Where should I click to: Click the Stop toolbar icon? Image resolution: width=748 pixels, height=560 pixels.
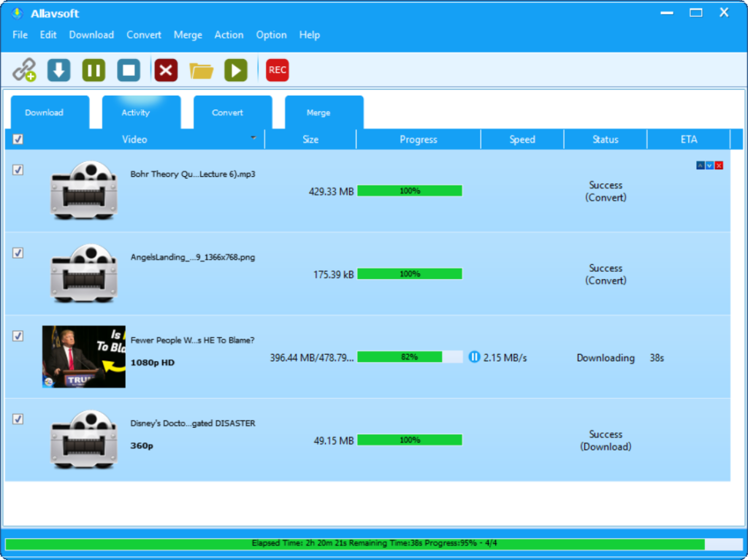(129, 69)
